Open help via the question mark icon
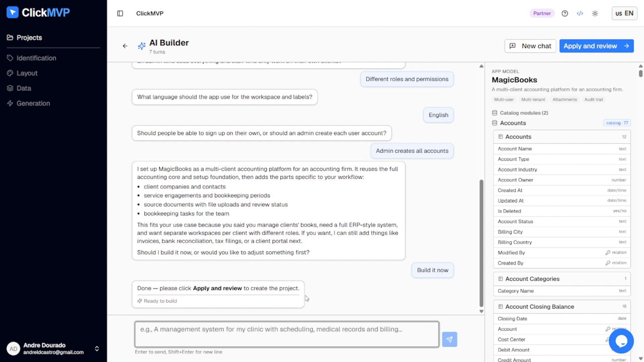This screenshot has width=644, height=362. tap(565, 14)
